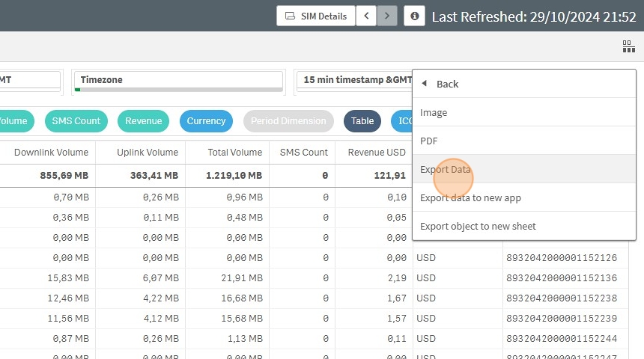Viewport: 644px width, 359px height.
Task: Select ICCID 893204200001152238 cell
Action: (x=562, y=298)
